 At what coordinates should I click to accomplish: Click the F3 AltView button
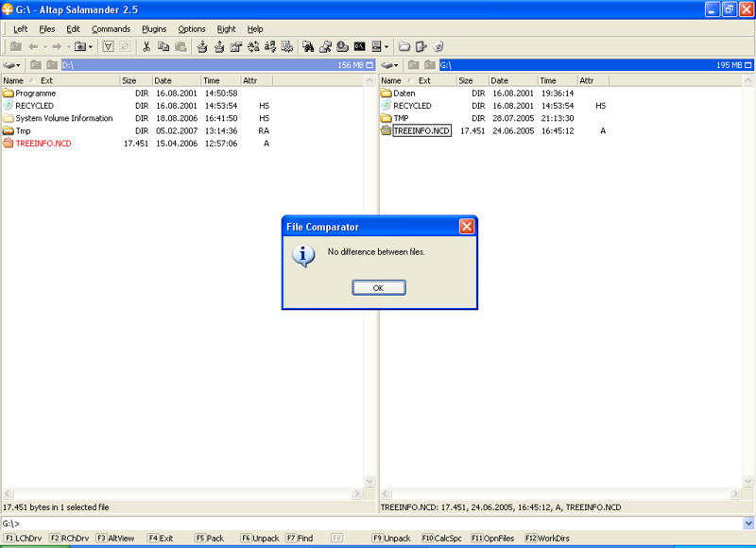pyautogui.click(x=115, y=538)
